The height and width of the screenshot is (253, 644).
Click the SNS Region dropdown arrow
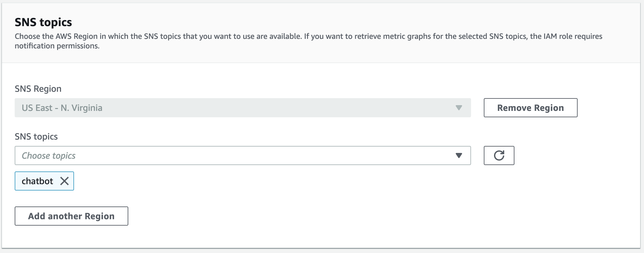click(459, 108)
